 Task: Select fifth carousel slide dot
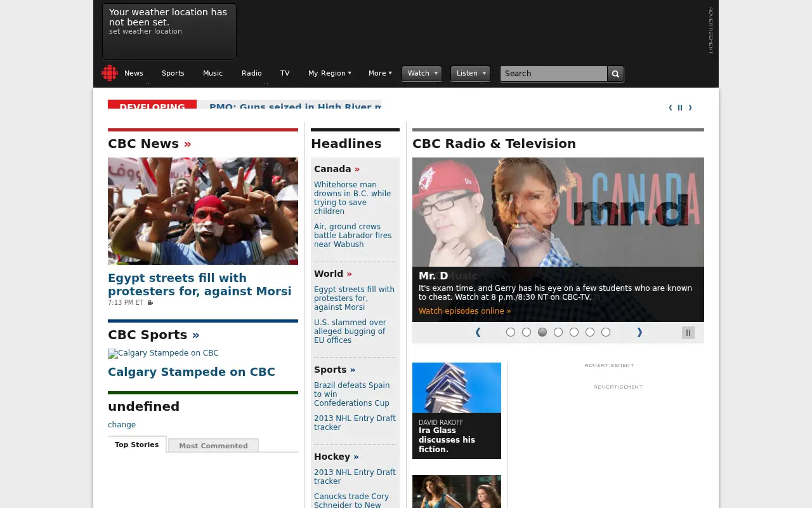(x=574, y=332)
